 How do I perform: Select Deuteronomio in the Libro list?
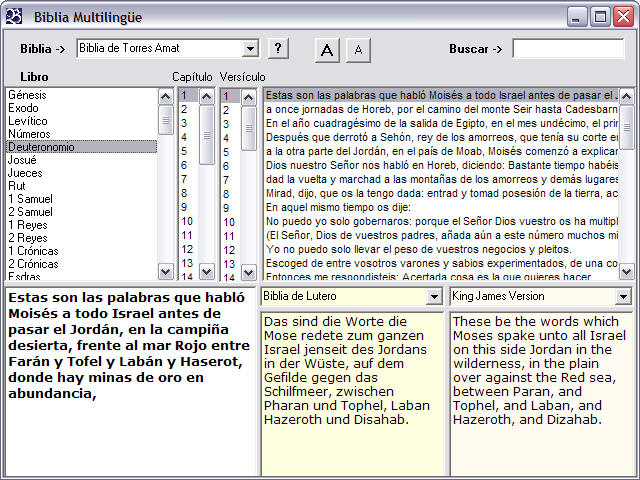[82, 147]
